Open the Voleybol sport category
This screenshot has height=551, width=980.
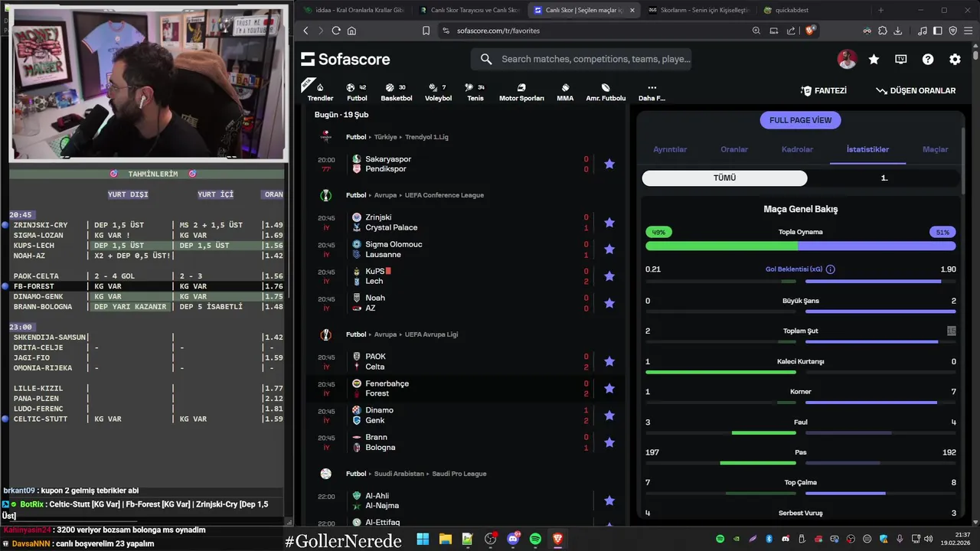click(x=438, y=92)
